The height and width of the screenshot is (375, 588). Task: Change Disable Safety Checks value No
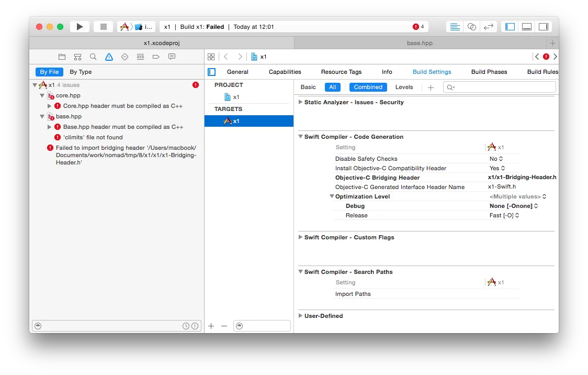pos(496,159)
